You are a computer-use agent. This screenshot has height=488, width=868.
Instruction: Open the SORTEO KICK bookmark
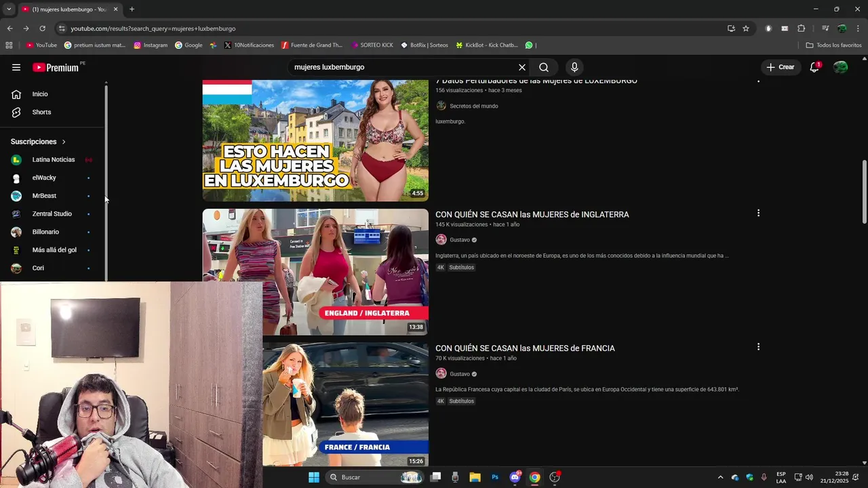tap(372, 45)
